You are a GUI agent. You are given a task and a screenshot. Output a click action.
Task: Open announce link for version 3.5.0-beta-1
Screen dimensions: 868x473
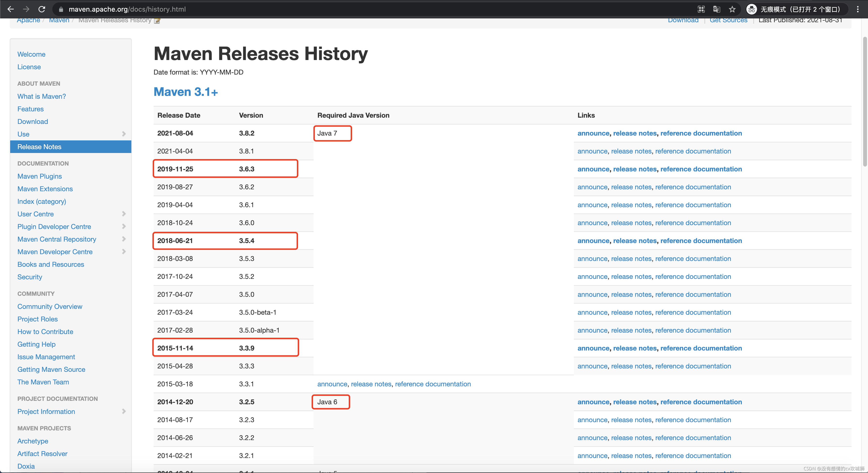592,313
